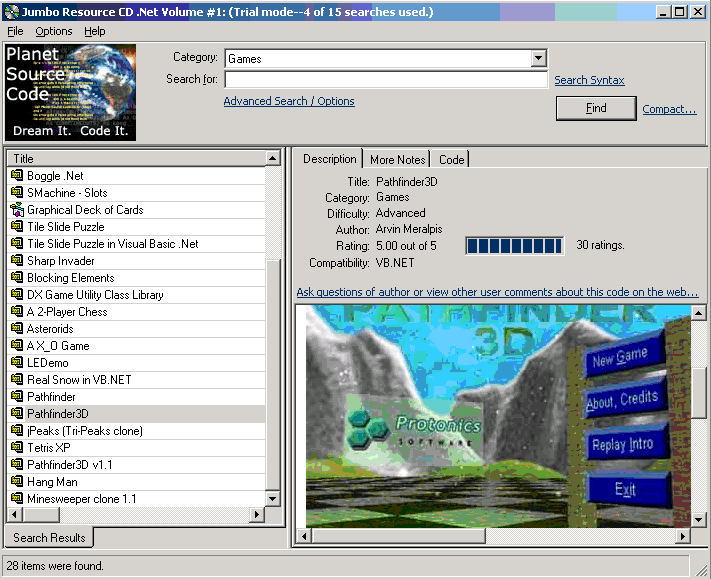The height and width of the screenshot is (579, 711).
Task: Click the icon beside SMachine - Slots
Action: point(17,192)
